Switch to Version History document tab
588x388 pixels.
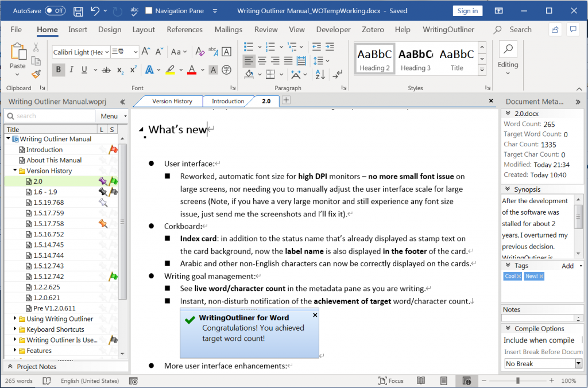[172, 101]
